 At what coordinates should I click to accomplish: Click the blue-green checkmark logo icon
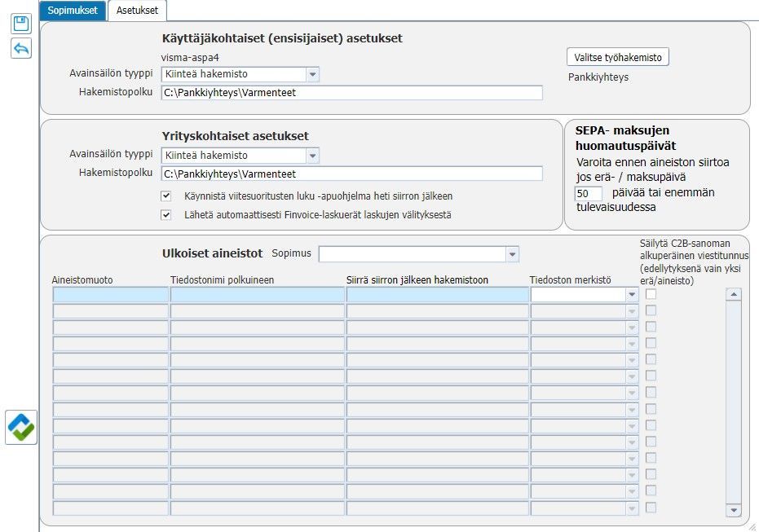click(x=21, y=427)
